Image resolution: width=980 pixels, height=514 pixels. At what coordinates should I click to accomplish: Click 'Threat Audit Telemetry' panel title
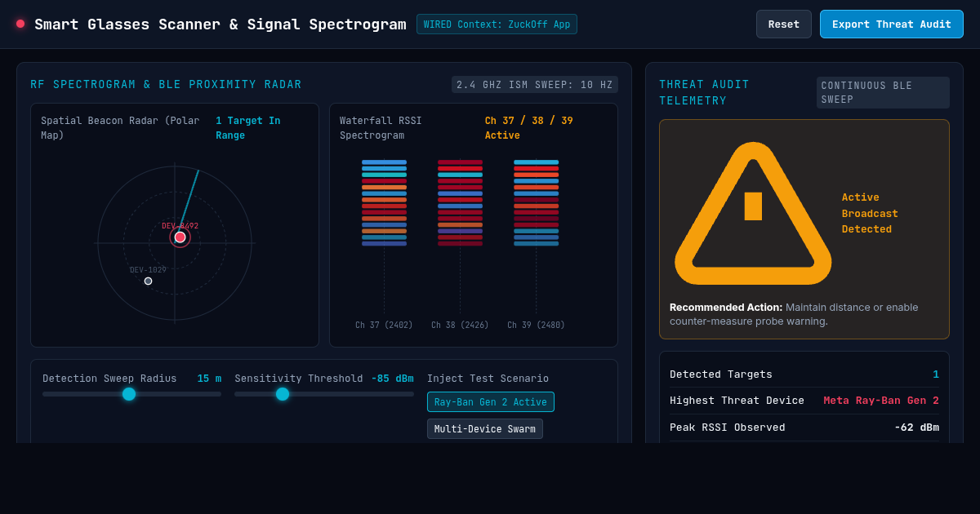(x=704, y=92)
